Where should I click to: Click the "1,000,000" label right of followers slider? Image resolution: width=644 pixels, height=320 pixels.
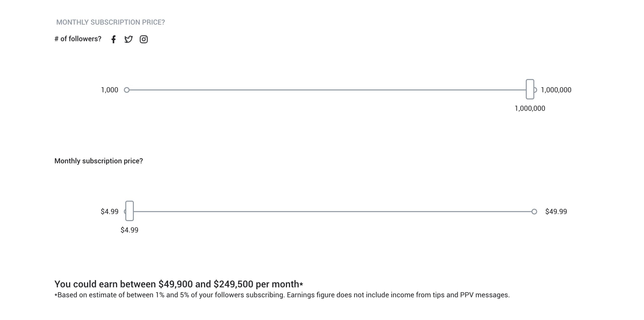556,90
